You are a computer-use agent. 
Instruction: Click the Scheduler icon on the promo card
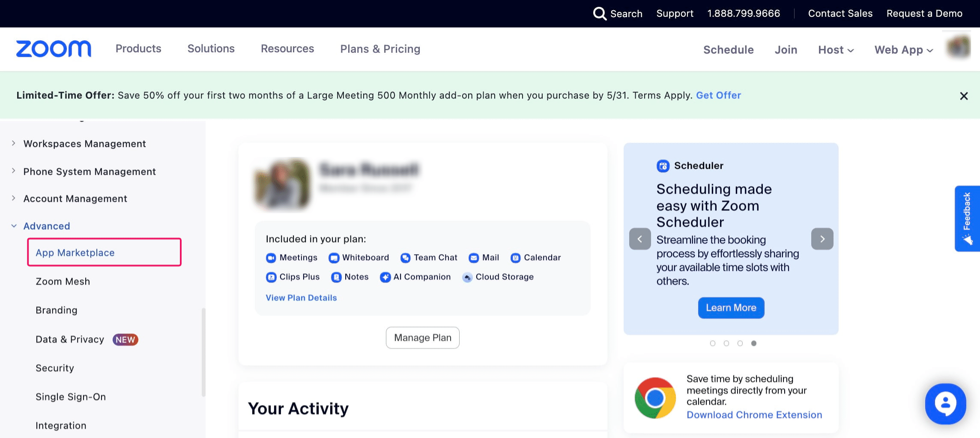tap(663, 166)
